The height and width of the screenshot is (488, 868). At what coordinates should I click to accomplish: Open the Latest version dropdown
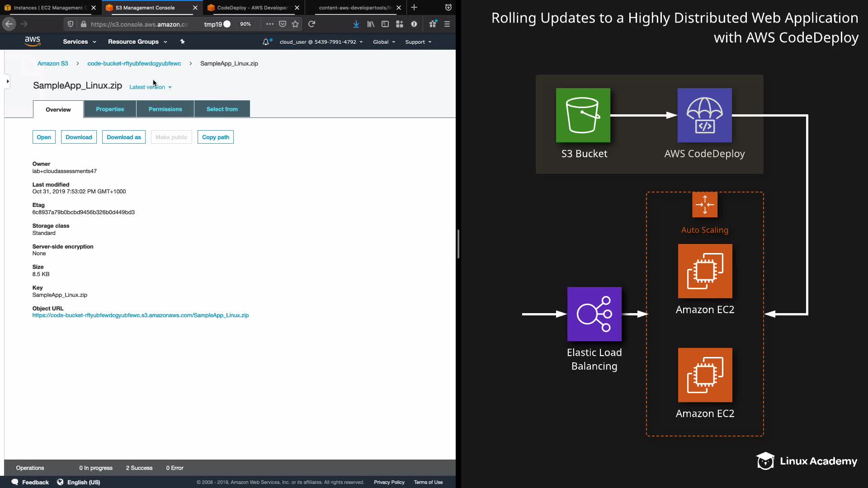point(151,87)
